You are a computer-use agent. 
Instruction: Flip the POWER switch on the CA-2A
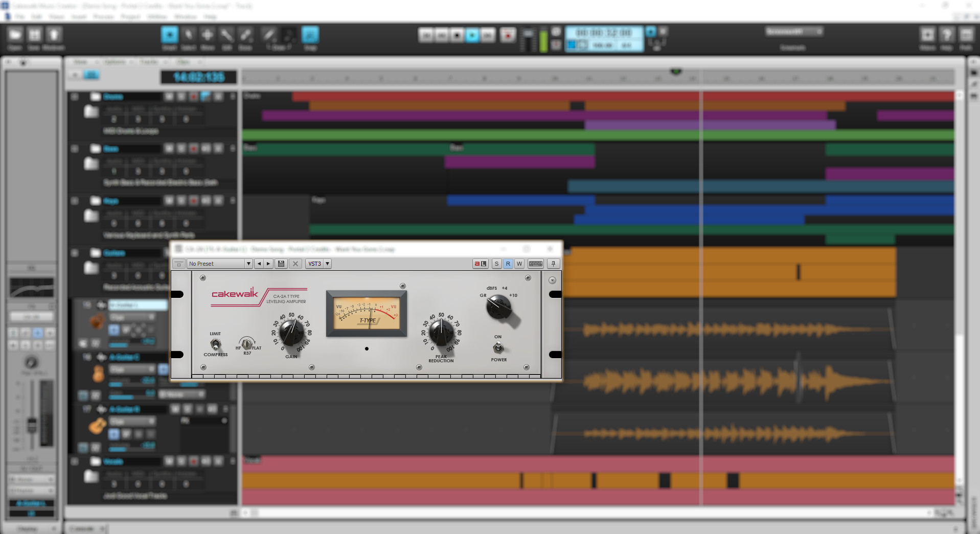click(x=498, y=349)
